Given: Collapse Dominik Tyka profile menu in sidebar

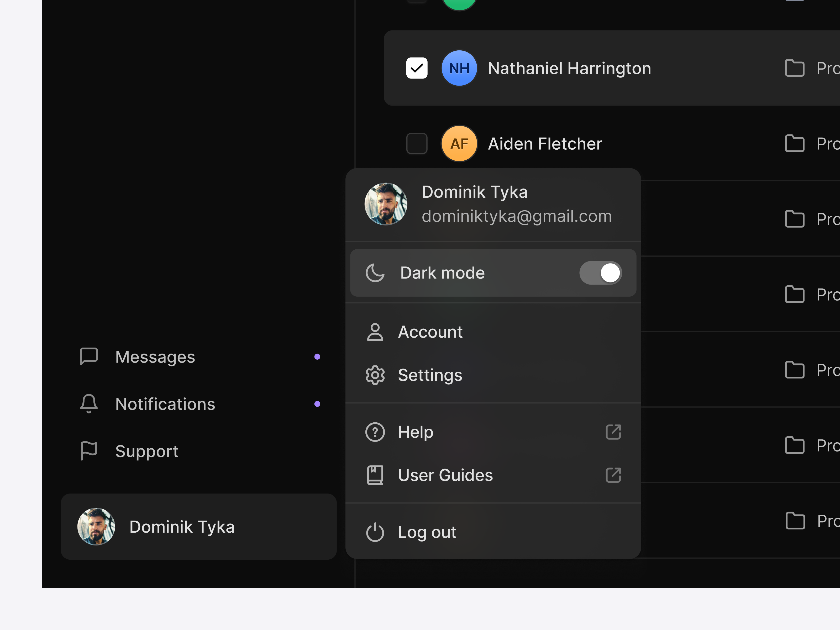Looking at the screenshot, I should (199, 526).
